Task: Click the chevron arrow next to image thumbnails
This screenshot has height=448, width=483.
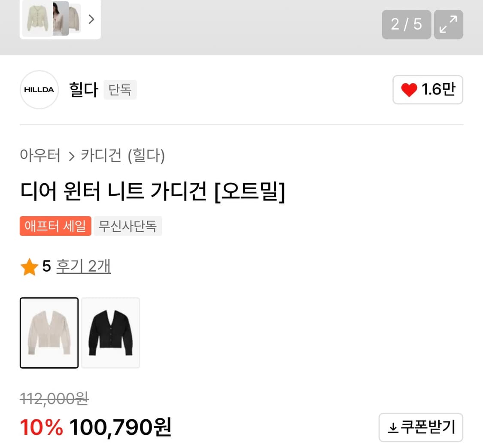Action: (x=91, y=19)
